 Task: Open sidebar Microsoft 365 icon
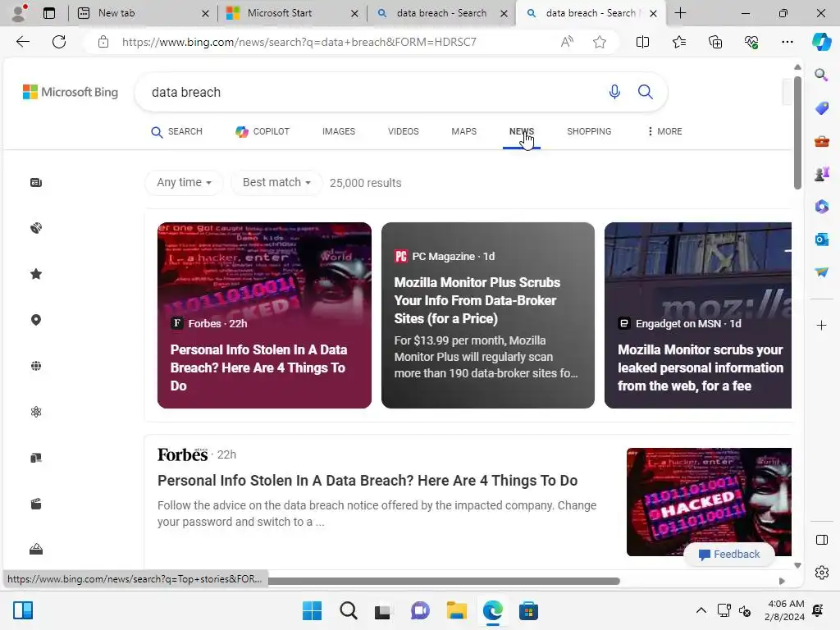(821, 206)
